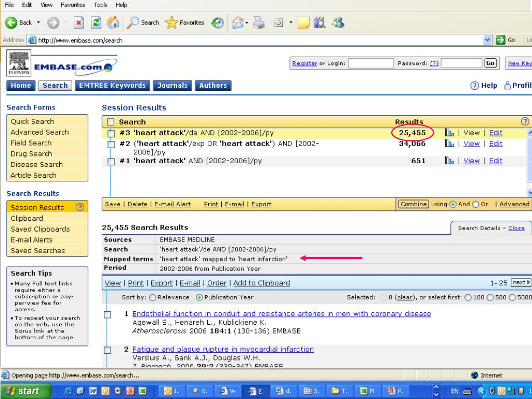The width and height of the screenshot is (532, 399).
Task: Tick the select-all checkbox in Search header
Action: (111, 122)
